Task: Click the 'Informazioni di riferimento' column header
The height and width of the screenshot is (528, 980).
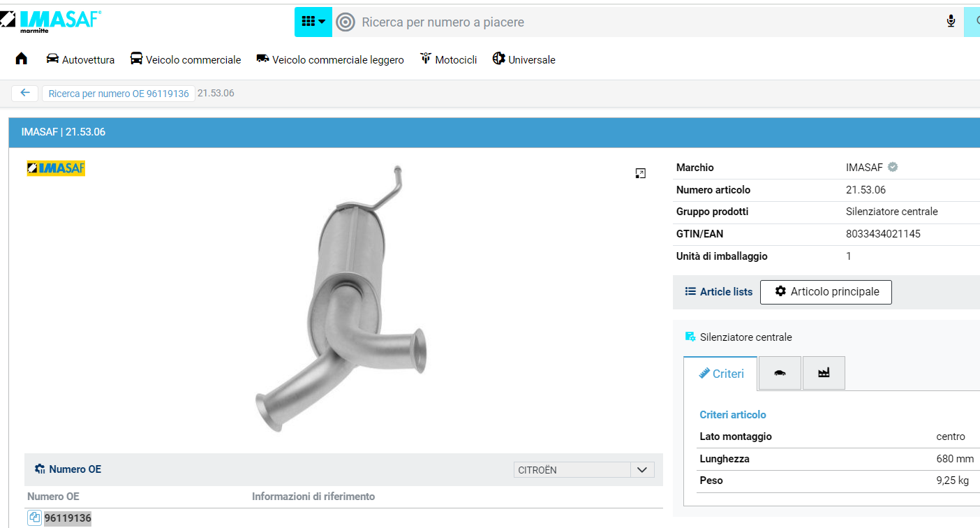Action: [x=313, y=497]
